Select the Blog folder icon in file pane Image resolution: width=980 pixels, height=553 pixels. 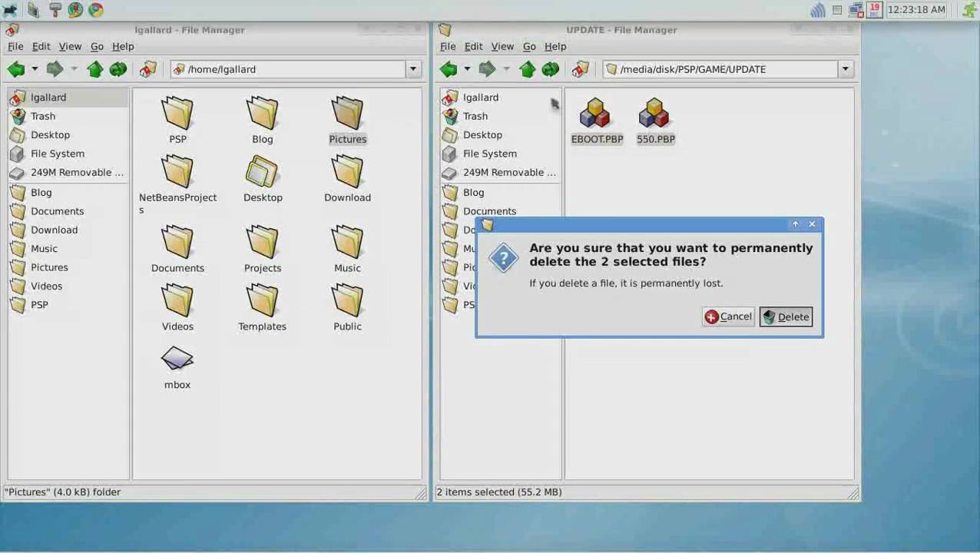click(263, 114)
